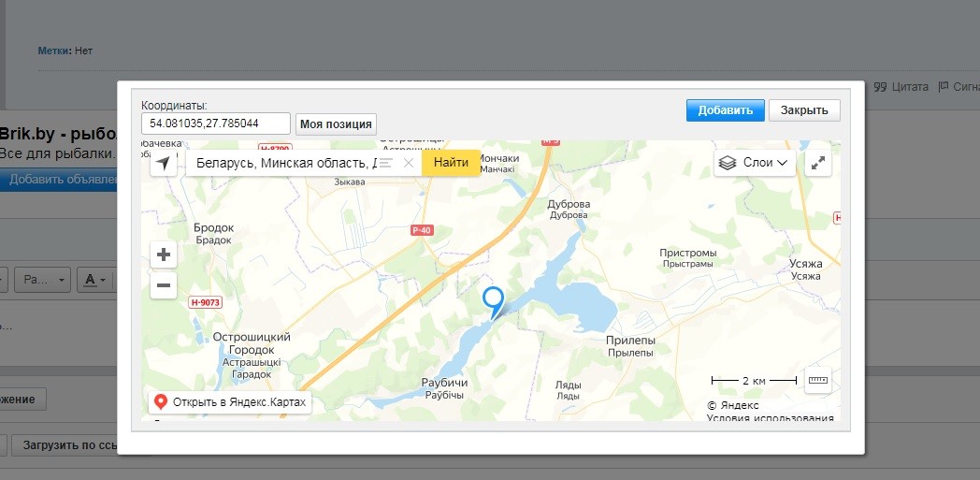Click the blue location placemark pin
This screenshot has width=980, height=480.
point(493,302)
